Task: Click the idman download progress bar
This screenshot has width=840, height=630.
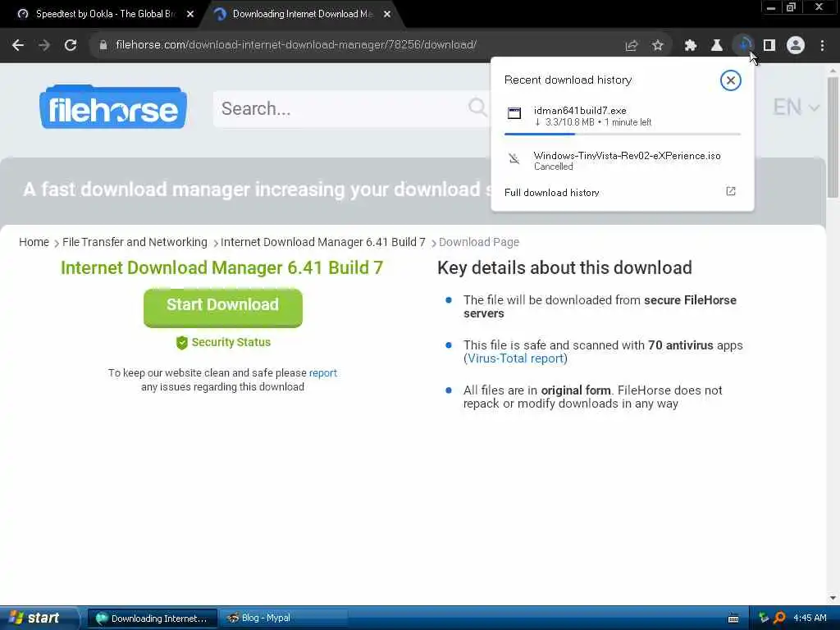Action: pos(623,134)
